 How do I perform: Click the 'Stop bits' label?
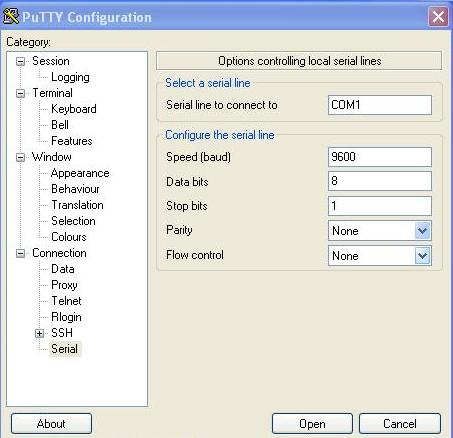point(187,206)
